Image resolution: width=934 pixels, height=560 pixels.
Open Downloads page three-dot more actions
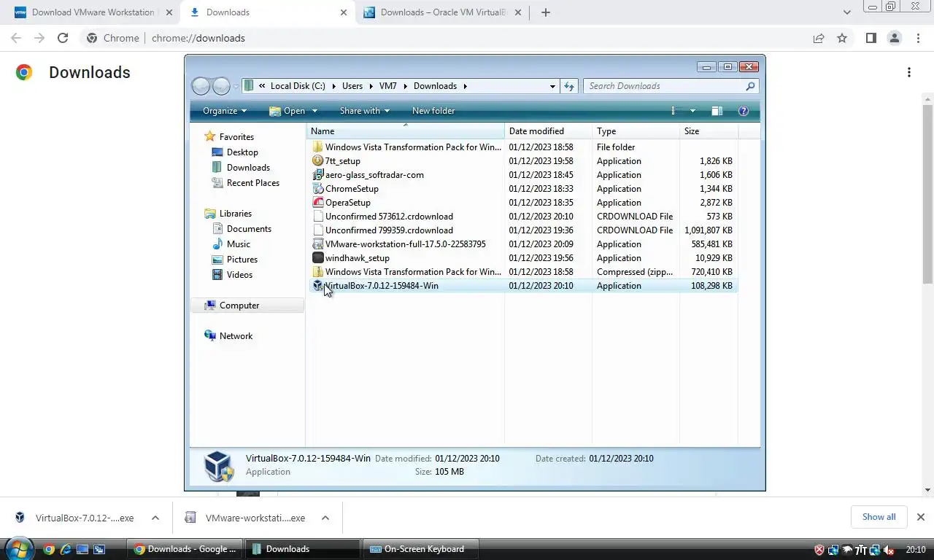[x=909, y=72]
